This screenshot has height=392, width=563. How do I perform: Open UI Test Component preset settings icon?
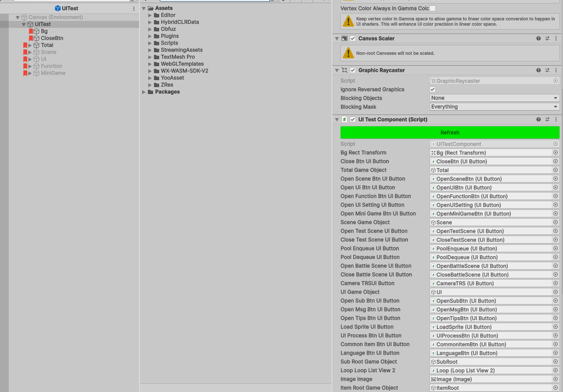547,119
